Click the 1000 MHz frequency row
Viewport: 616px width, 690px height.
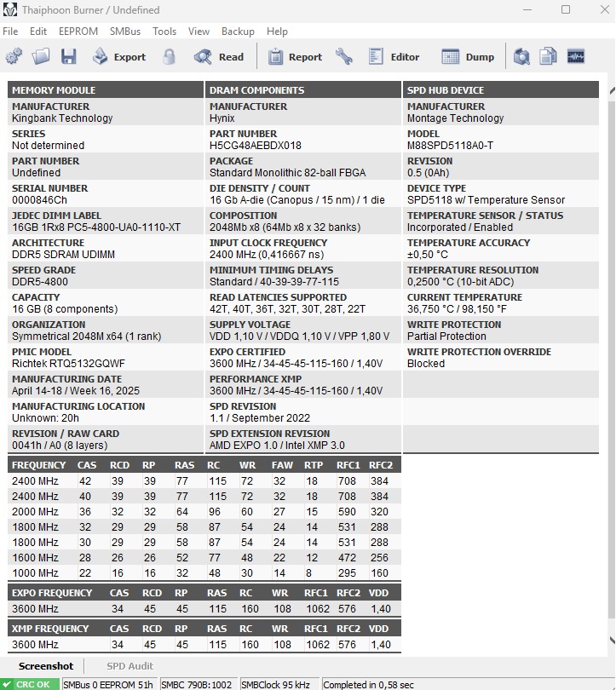click(x=204, y=573)
